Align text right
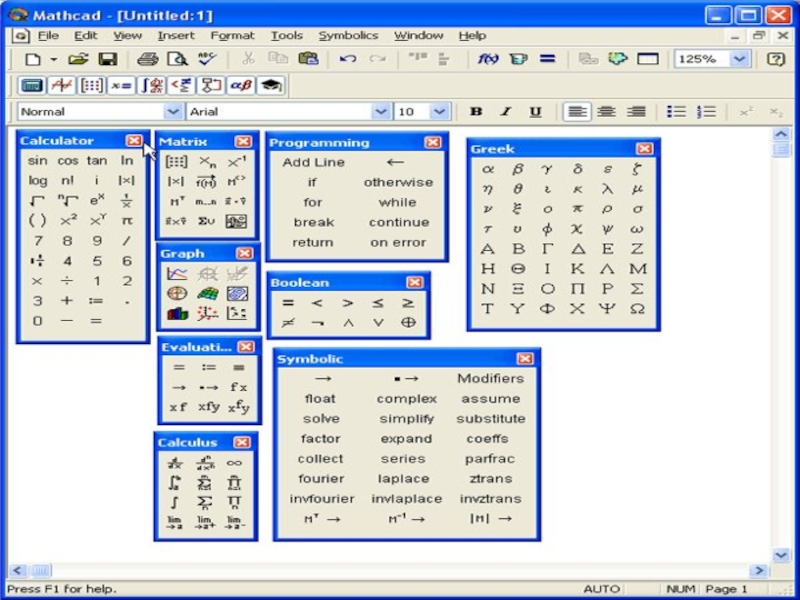The height and width of the screenshot is (600, 800). (636, 112)
